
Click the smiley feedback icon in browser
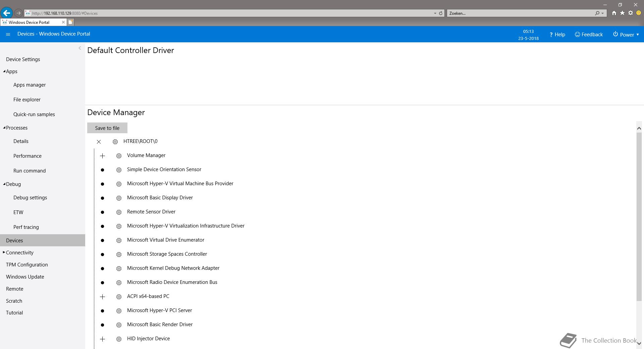click(639, 13)
